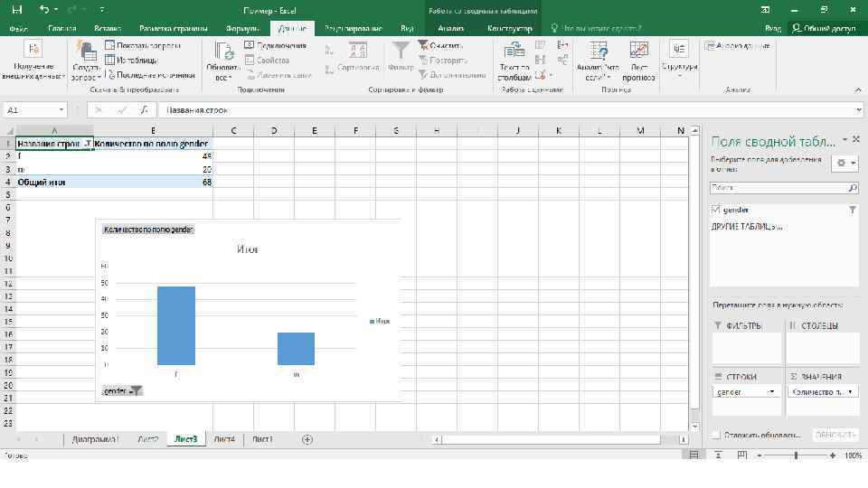The image size is (868, 488).
Task: Click Show Queries (Показать запросы)
Action: click(143, 45)
